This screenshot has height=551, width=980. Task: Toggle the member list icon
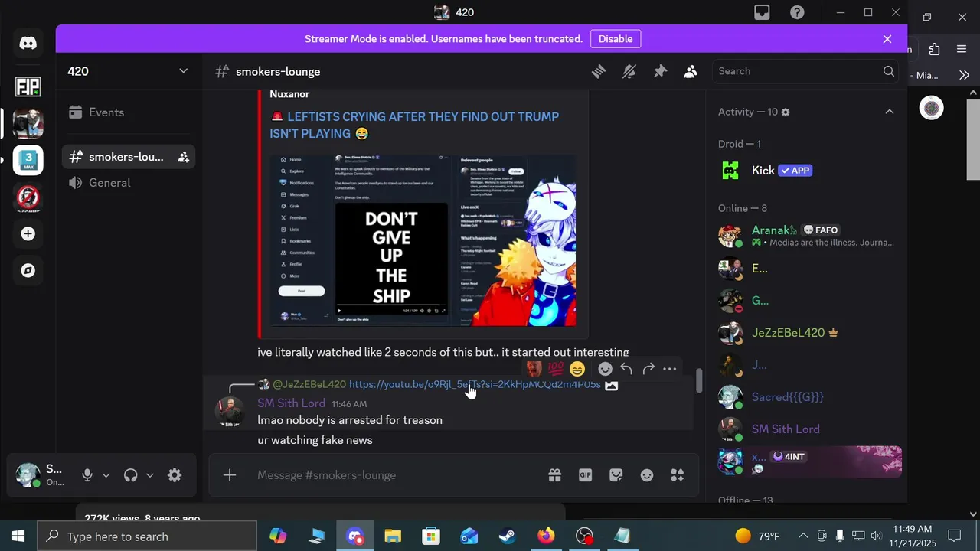coord(691,71)
